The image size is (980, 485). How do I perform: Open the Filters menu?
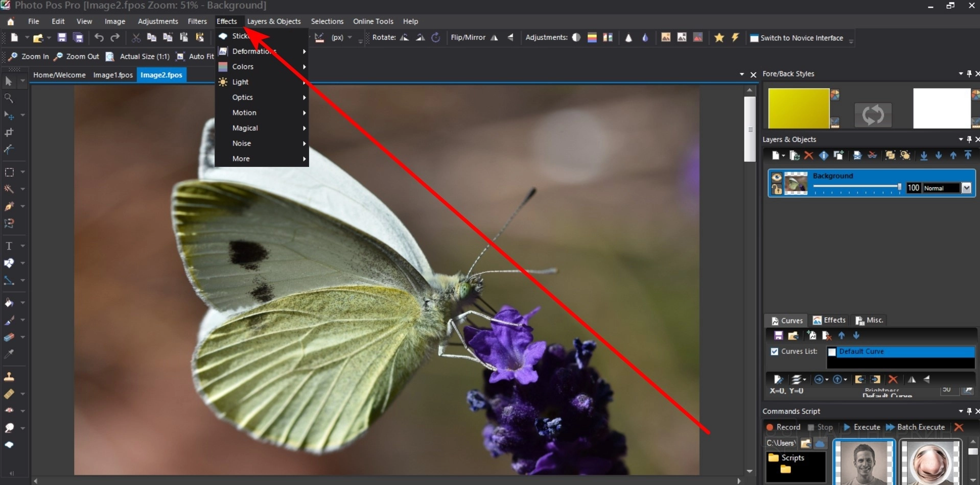pyautogui.click(x=197, y=21)
